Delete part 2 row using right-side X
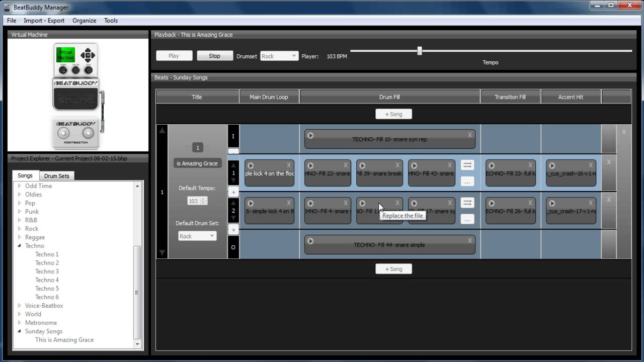This screenshot has height=362, width=644. [x=609, y=200]
